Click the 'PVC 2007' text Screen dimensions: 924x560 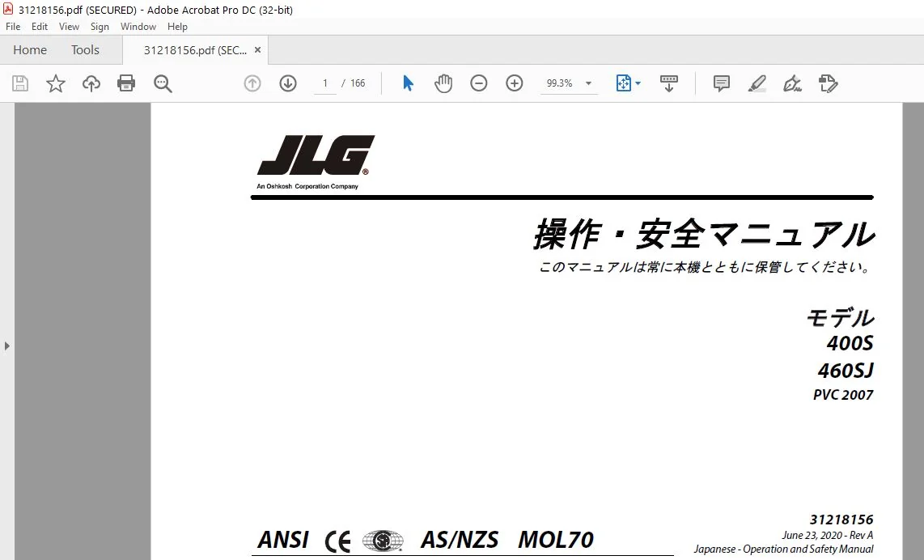pyautogui.click(x=843, y=395)
